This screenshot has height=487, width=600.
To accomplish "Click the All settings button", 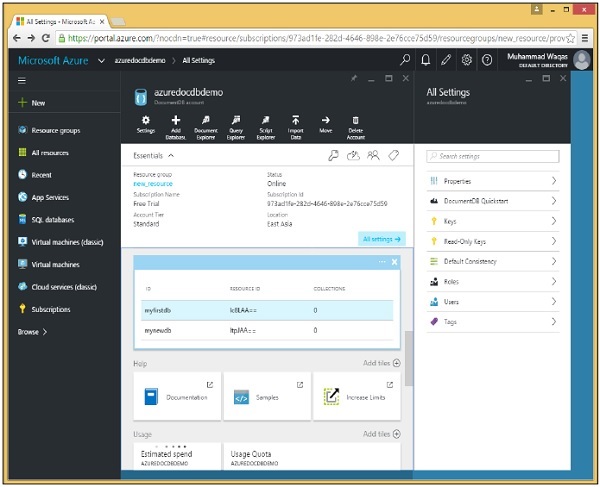I will [382, 239].
